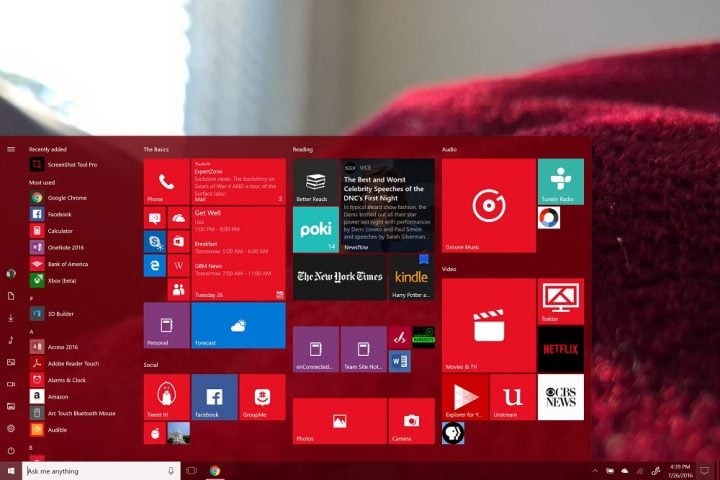Open Adobe Reader Touch entry

(x=64, y=363)
